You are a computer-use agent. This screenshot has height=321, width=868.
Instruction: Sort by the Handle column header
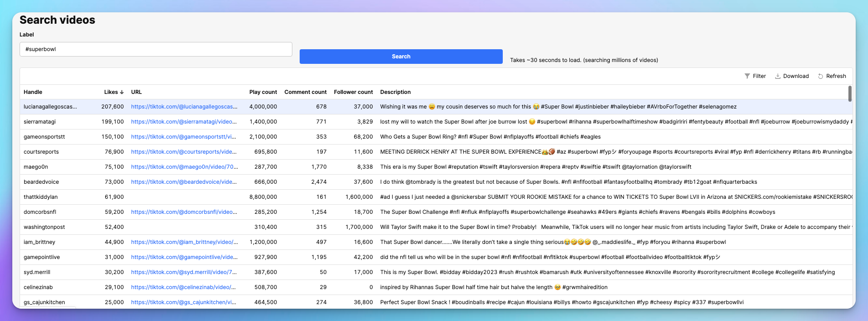(33, 92)
